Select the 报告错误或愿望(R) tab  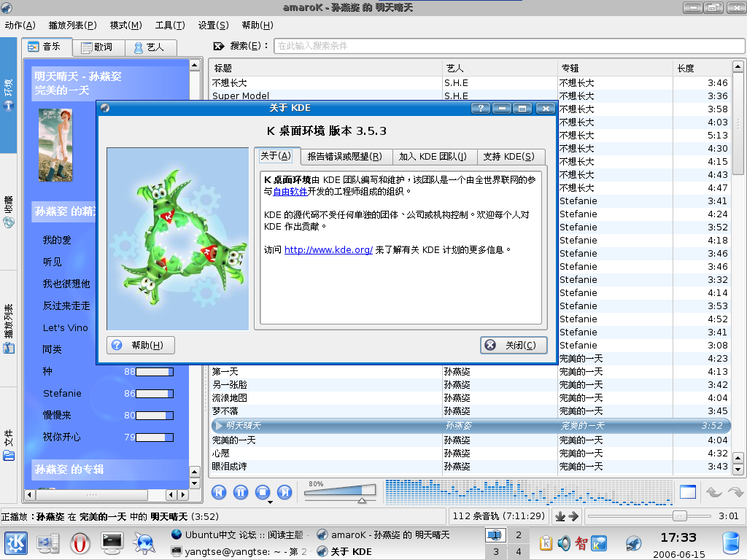345,157
